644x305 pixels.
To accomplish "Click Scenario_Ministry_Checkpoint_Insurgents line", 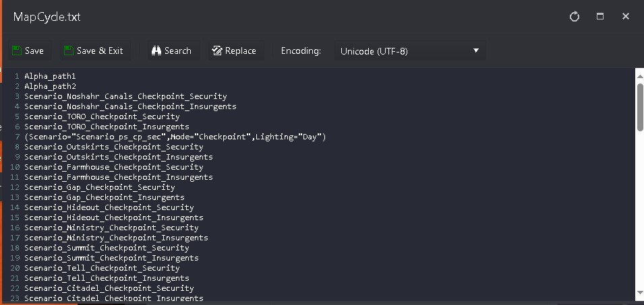I will point(116,238).
